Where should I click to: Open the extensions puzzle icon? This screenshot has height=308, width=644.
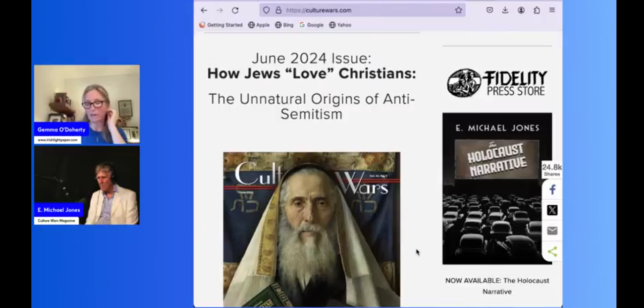(537, 10)
